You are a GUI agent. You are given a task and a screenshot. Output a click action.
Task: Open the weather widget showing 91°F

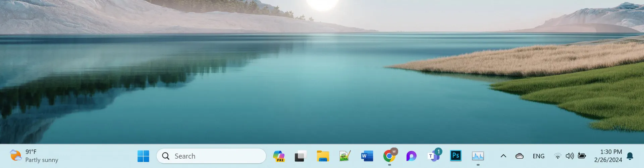(34, 156)
